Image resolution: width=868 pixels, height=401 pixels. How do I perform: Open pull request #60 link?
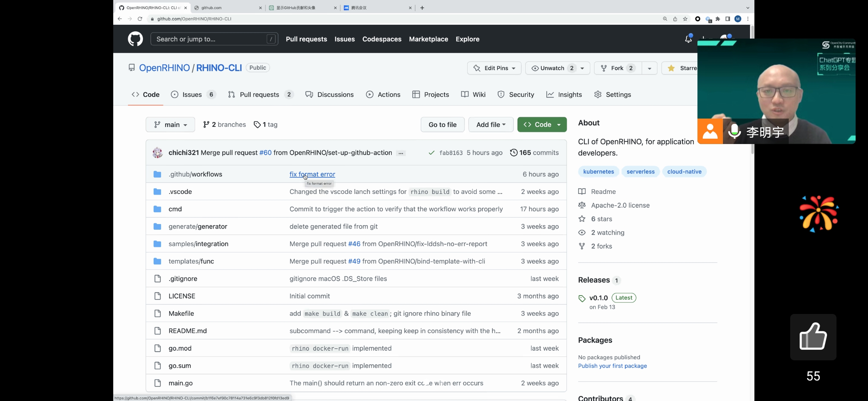click(x=265, y=153)
